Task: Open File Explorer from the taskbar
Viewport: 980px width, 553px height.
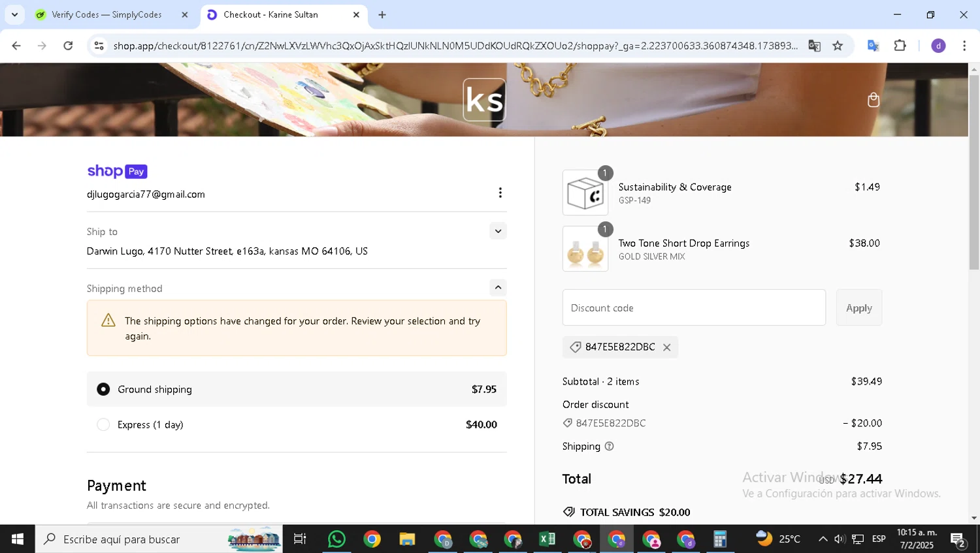Action: tap(407, 539)
